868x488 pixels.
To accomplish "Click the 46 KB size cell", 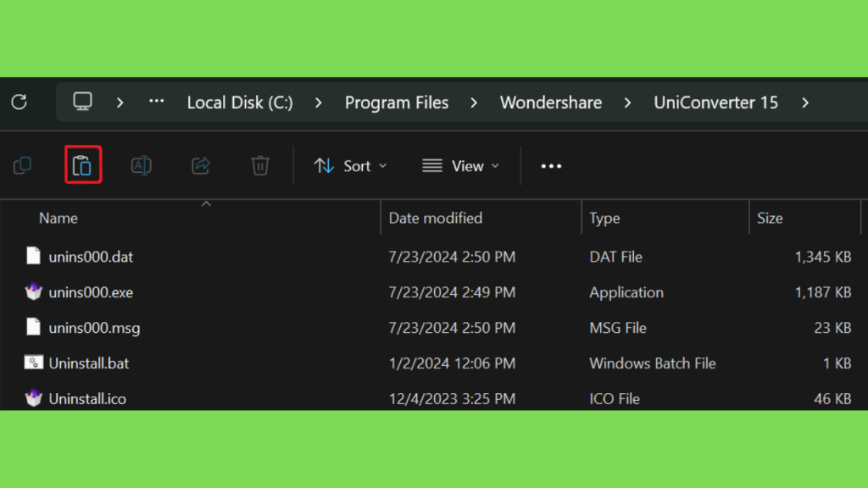I will point(832,398).
